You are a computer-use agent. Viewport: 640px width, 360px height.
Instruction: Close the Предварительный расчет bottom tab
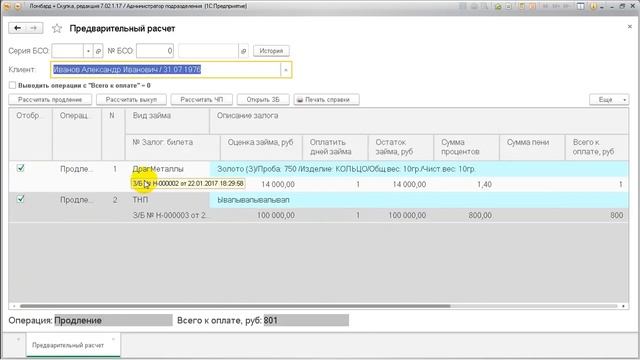coord(113,339)
